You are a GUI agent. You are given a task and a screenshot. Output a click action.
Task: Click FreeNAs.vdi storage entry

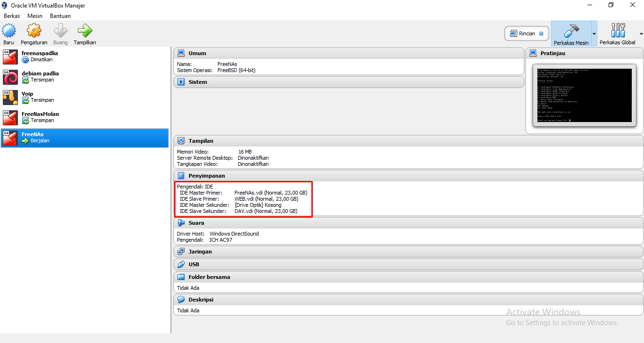click(x=271, y=193)
